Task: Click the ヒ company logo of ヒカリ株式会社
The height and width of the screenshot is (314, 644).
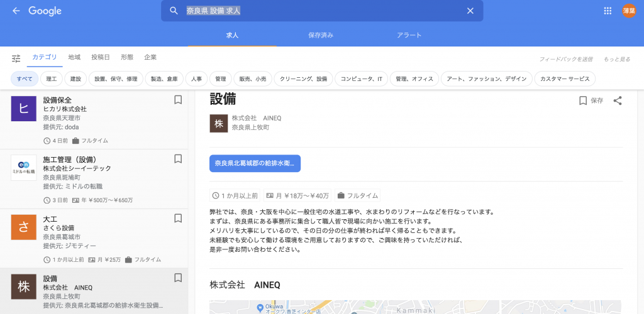Action: pyautogui.click(x=24, y=108)
